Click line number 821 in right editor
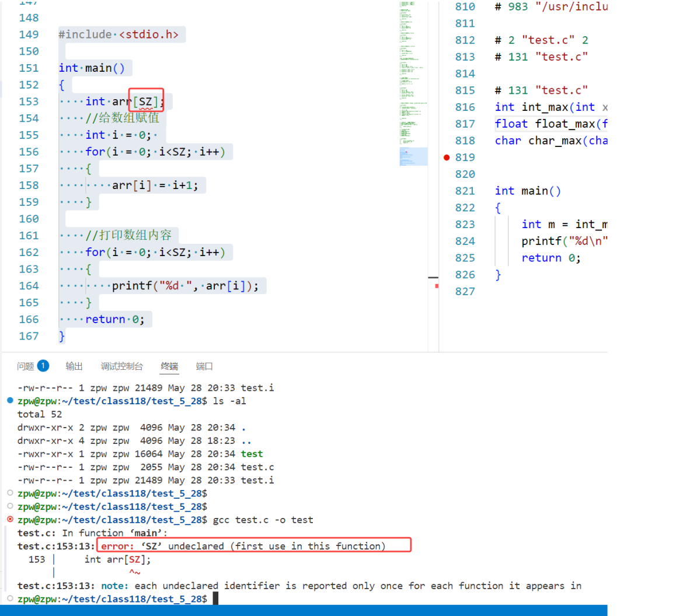 coord(465,191)
